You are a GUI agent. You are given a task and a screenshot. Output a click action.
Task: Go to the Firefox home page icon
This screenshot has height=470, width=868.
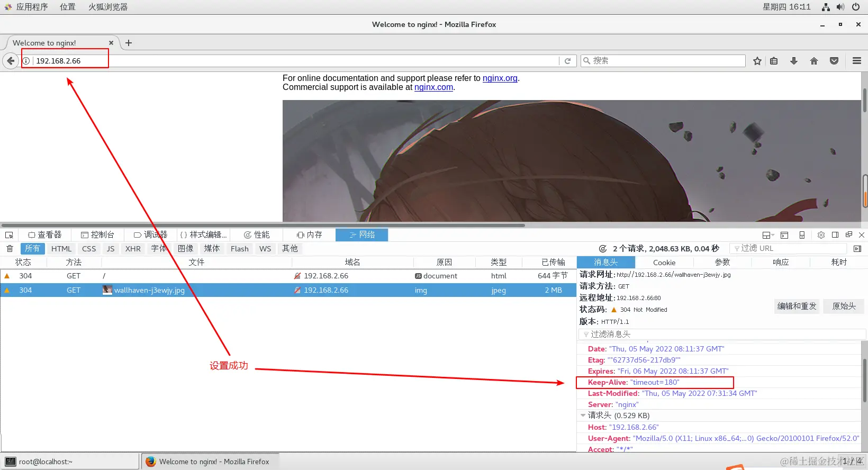tap(814, 61)
